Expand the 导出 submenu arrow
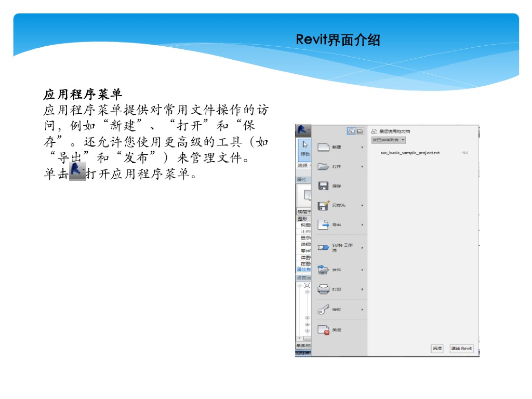The height and width of the screenshot is (399, 532). pos(362,224)
